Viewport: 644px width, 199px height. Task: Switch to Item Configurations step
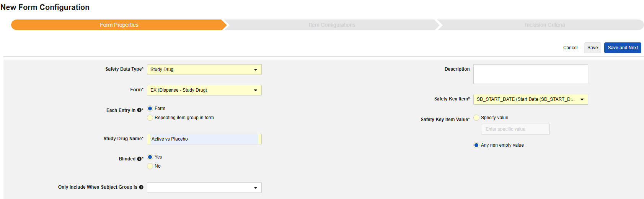pyautogui.click(x=332, y=25)
